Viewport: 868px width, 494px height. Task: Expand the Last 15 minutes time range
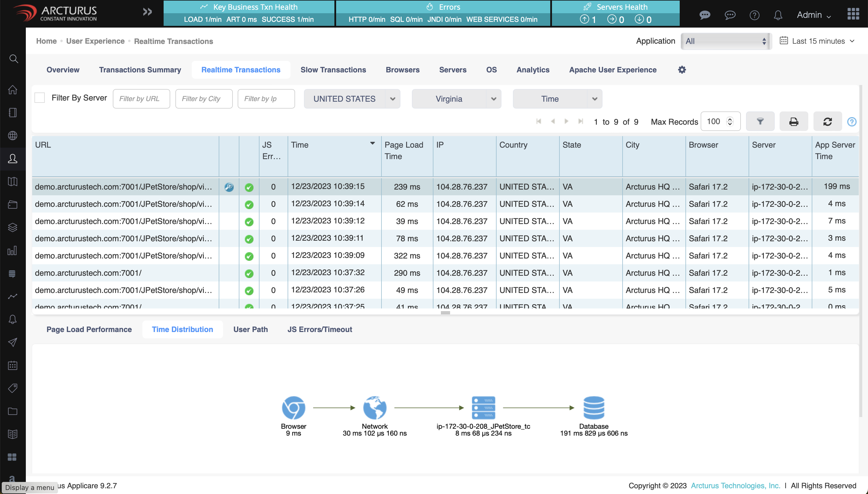point(818,41)
